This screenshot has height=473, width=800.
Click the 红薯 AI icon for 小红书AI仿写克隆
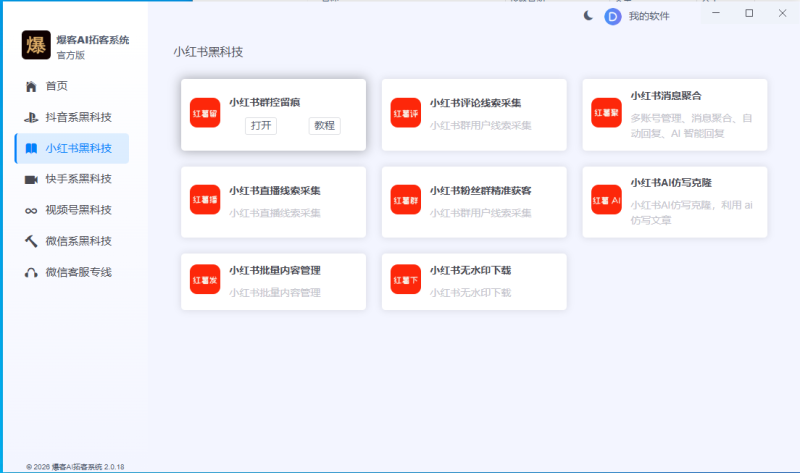pyautogui.click(x=606, y=200)
